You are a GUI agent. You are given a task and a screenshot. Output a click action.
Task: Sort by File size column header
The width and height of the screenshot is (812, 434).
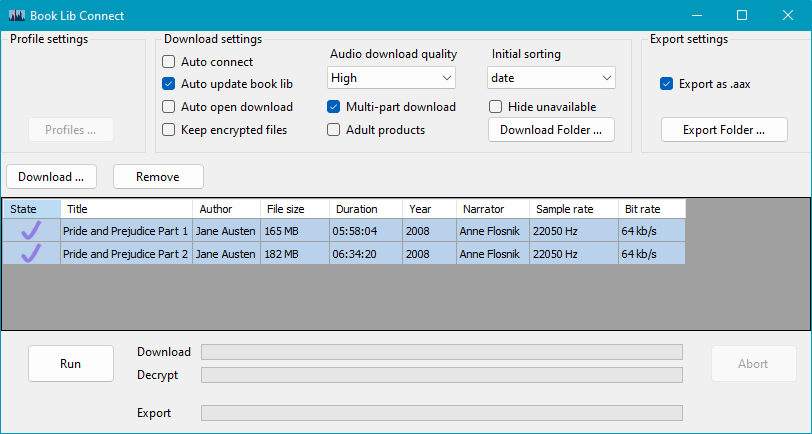295,209
